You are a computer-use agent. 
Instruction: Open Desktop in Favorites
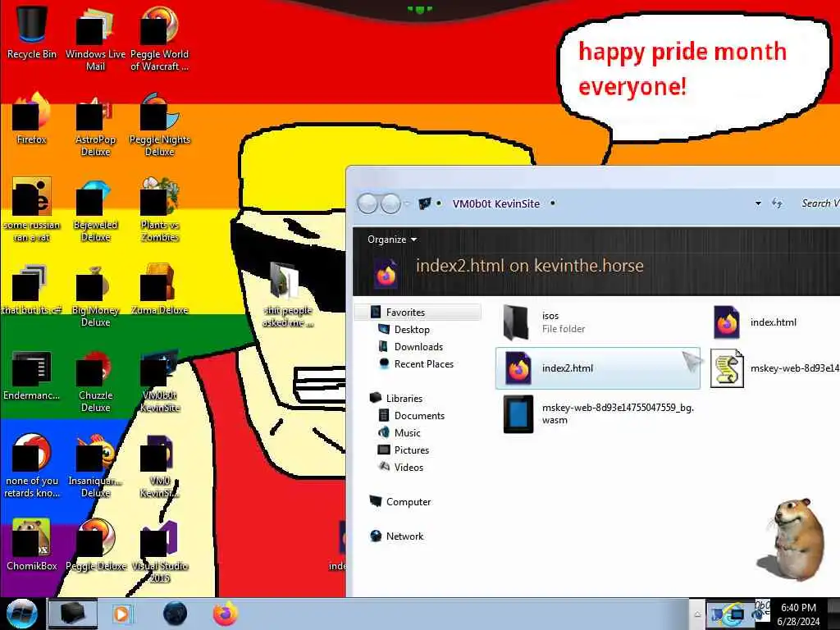tap(412, 330)
